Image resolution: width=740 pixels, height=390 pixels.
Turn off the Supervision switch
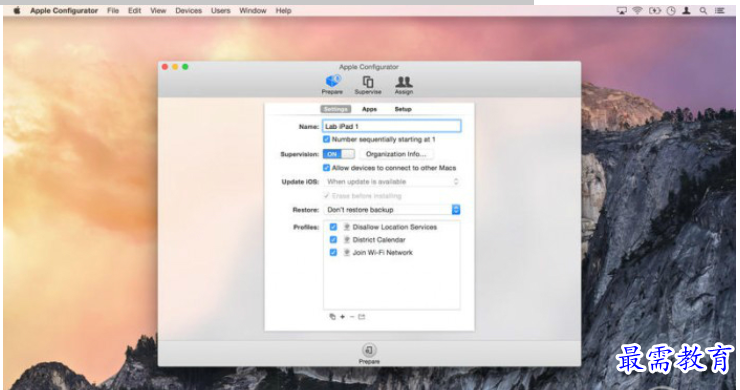pyautogui.click(x=338, y=154)
